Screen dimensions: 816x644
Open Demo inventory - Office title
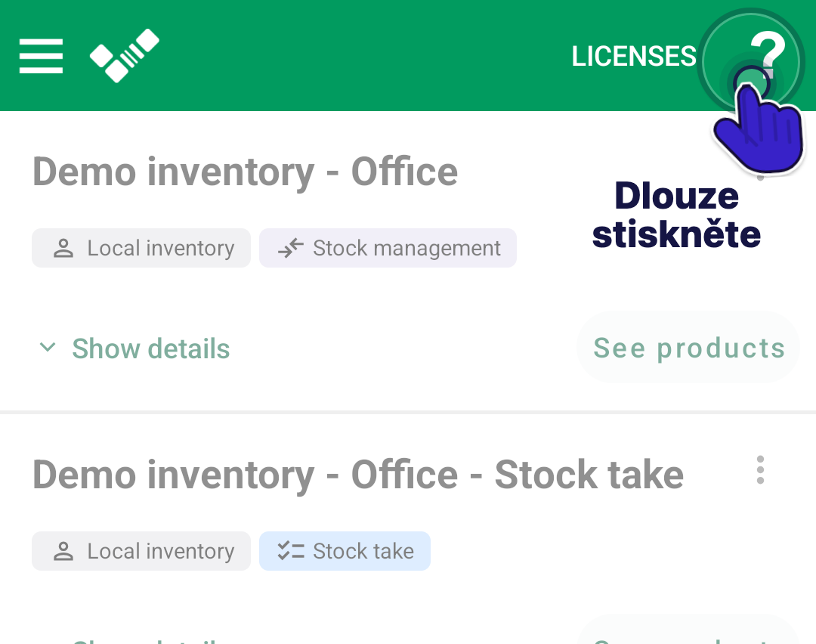(x=245, y=172)
